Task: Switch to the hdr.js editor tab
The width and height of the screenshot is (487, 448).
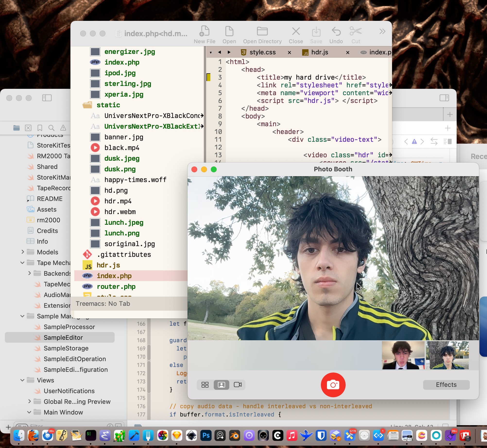Action: (x=319, y=52)
